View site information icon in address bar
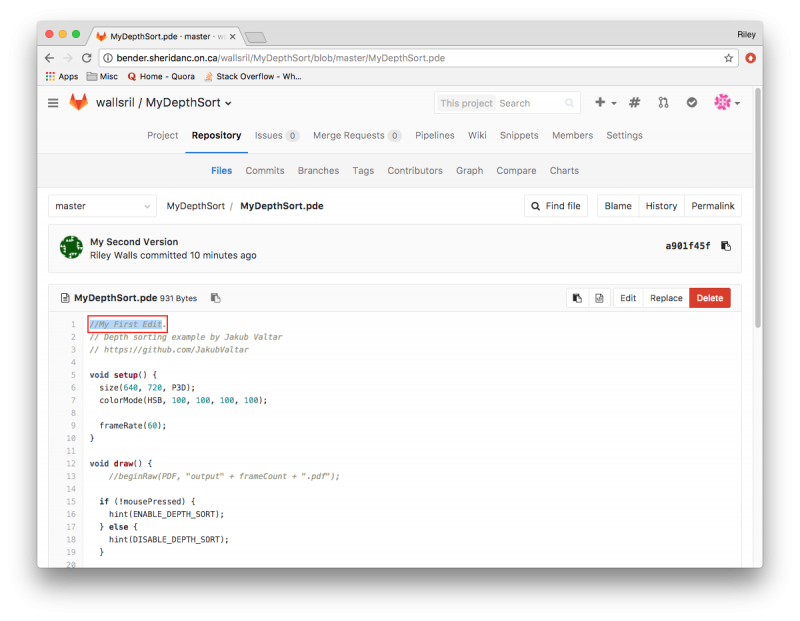Screen dimensions: 800x621 coord(108,58)
